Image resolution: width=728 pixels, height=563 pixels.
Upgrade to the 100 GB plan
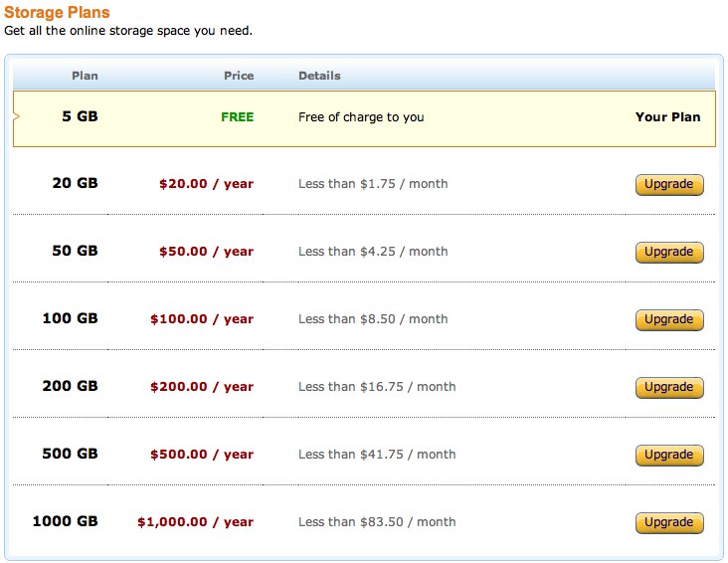coord(668,319)
